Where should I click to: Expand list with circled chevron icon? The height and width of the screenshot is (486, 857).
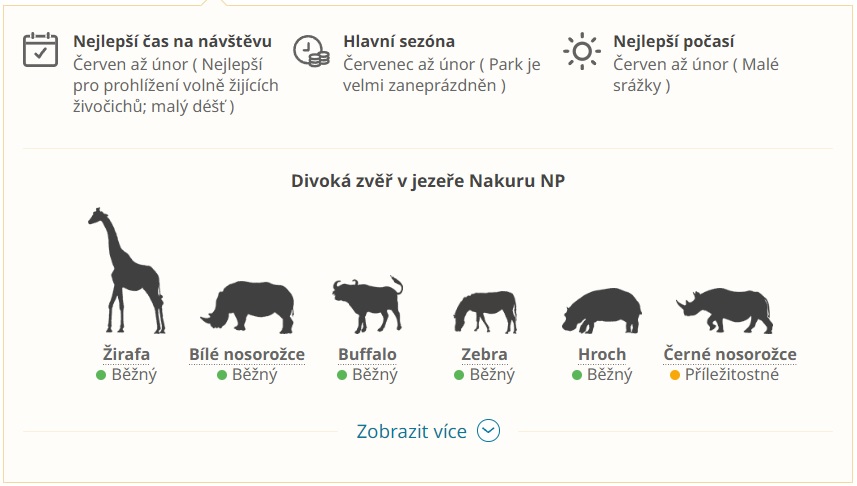[x=488, y=431]
